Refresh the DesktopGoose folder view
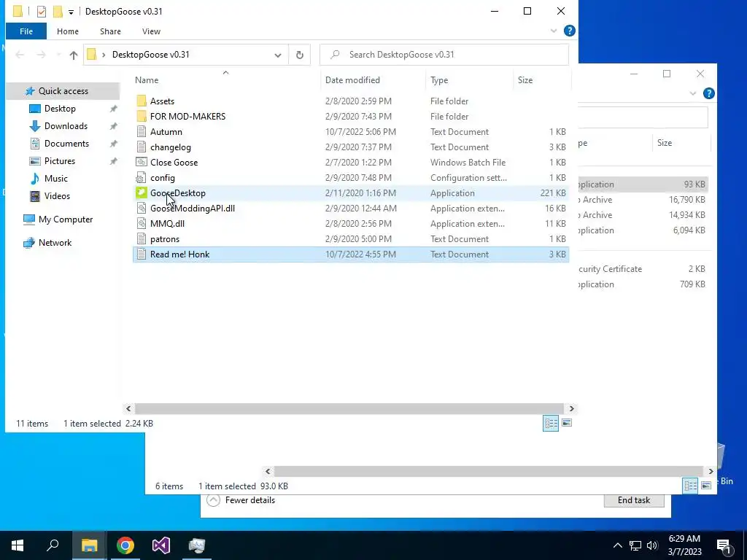This screenshot has width=747, height=560. pos(300,55)
